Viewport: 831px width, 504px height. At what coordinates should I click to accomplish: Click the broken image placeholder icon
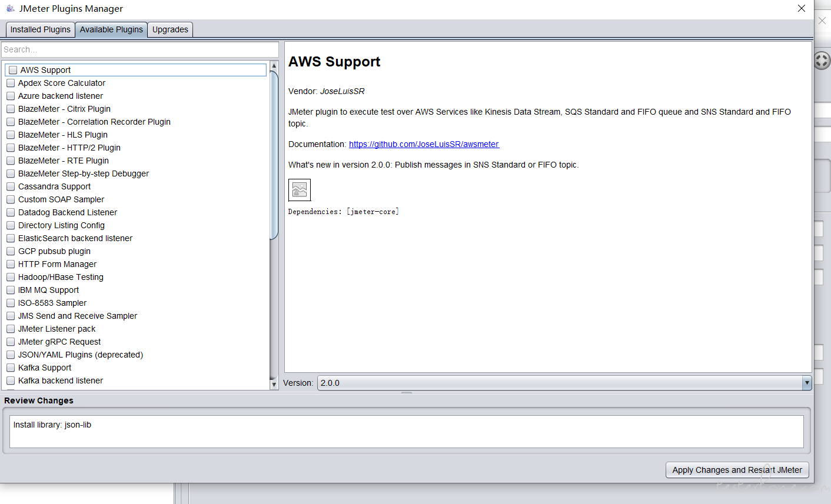pyautogui.click(x=300, y=190)
